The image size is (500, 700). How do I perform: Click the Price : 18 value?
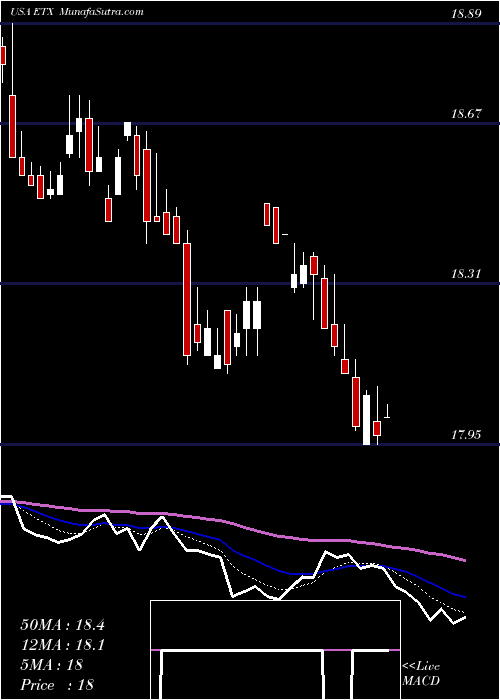pos(57,684)
